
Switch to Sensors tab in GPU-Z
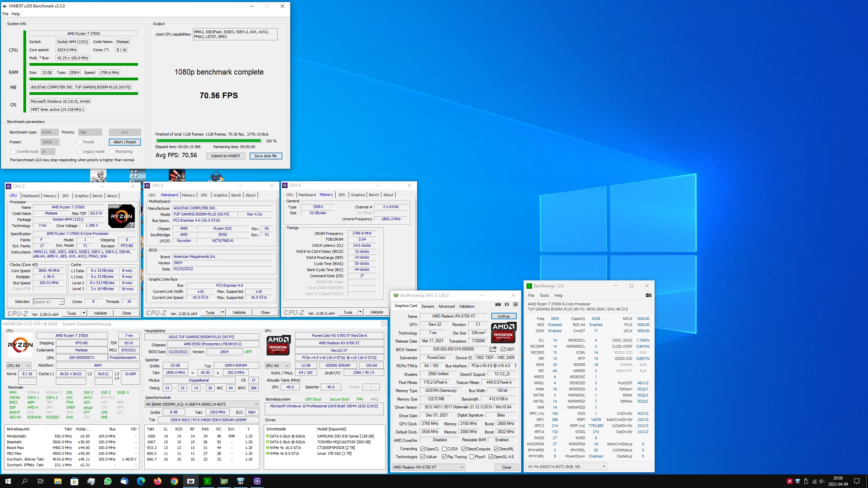[x=428, y=306]
